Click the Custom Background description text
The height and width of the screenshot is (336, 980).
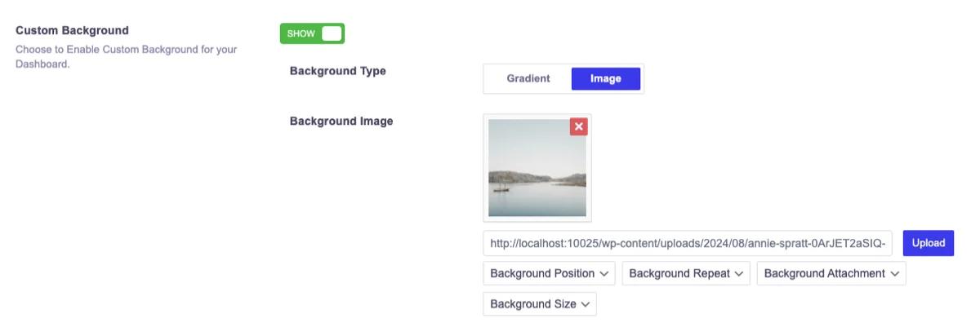click(127, 56)
